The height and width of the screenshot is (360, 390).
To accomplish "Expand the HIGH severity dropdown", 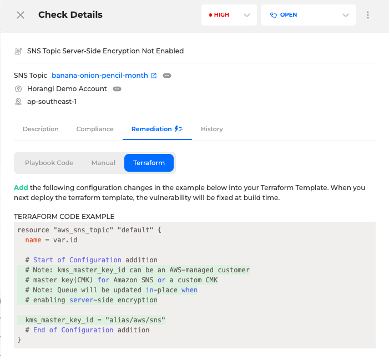I will 229,15.
